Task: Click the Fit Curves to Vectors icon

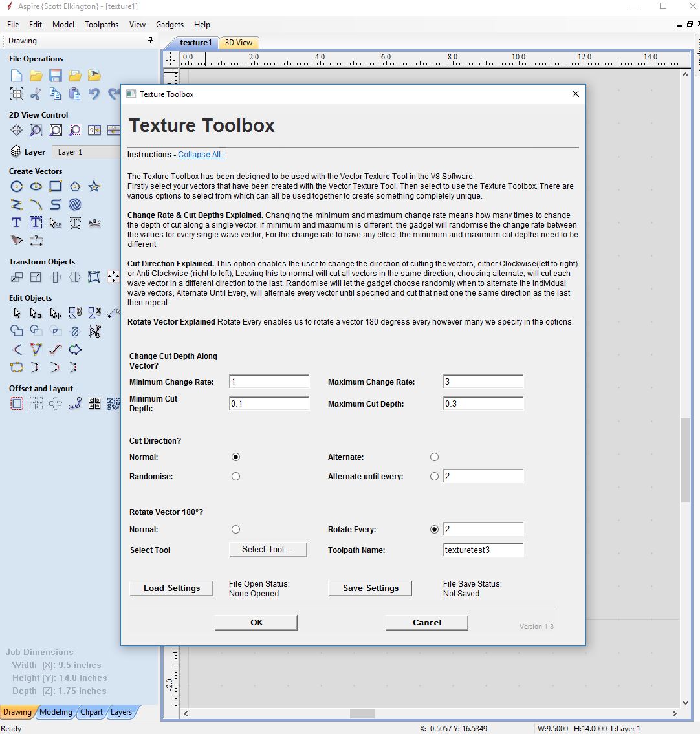Action: [x=56, y=349]
